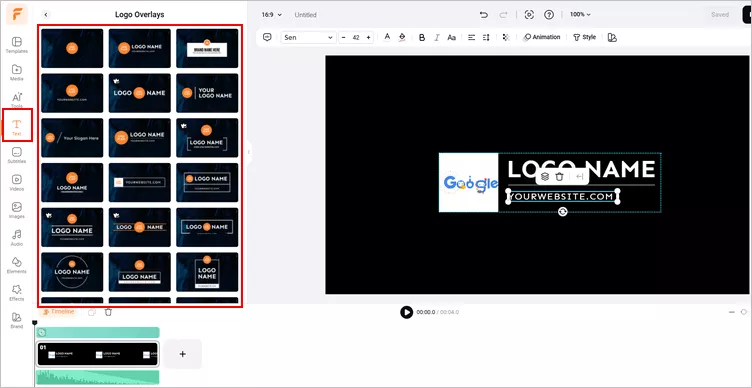Viewport: 752px width, 388px height.
Task: Add a new scene with plus button
Action: (x=182, y=354)
